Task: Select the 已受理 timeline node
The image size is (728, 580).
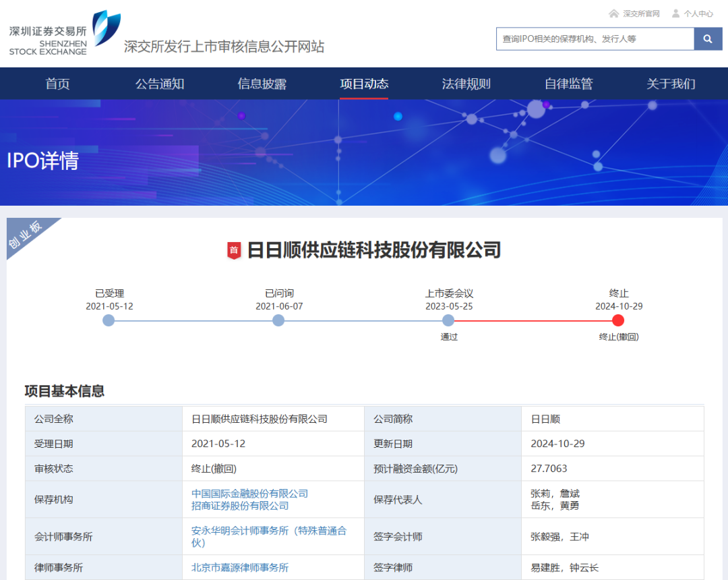Action: 109,320
